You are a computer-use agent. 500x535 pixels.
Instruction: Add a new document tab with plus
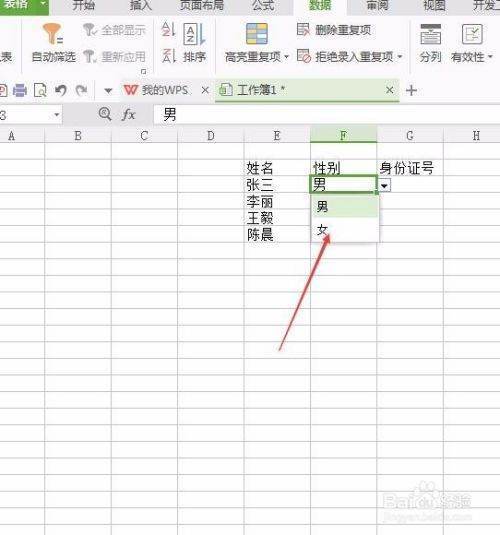[412, 90]
